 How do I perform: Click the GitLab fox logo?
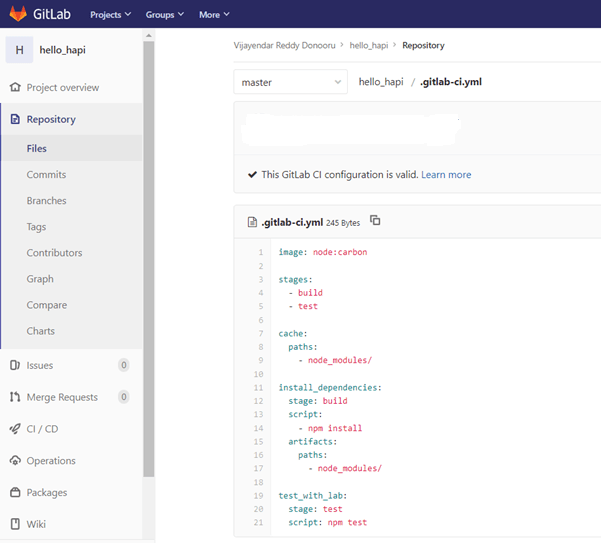pos(18,14)
